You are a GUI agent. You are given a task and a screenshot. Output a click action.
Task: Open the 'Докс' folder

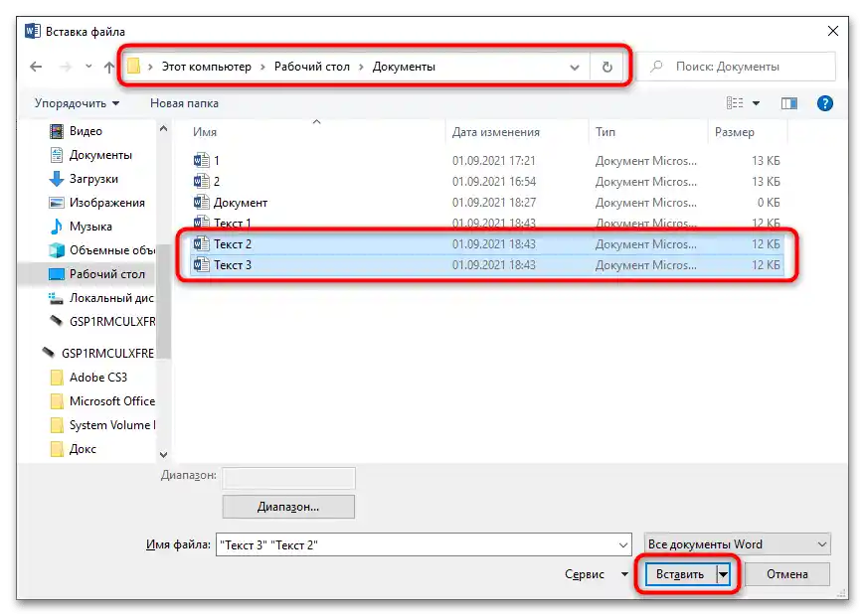pos(74,449)
